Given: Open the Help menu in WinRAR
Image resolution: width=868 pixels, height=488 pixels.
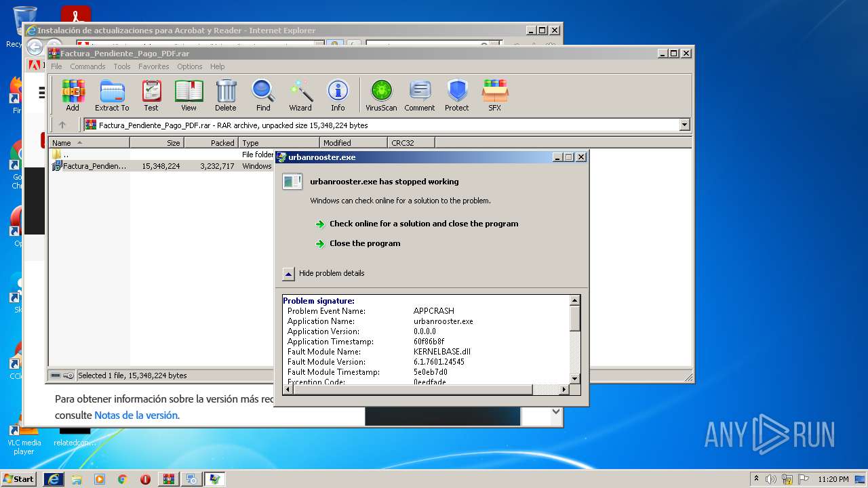Looking at the screenshot, I should pyautogui.click(x=217, y=66).
